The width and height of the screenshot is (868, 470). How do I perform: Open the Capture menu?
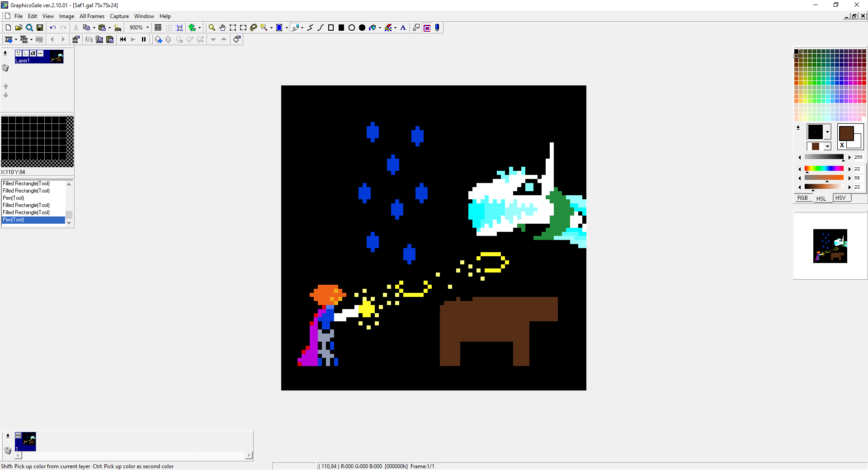point(119,16)
